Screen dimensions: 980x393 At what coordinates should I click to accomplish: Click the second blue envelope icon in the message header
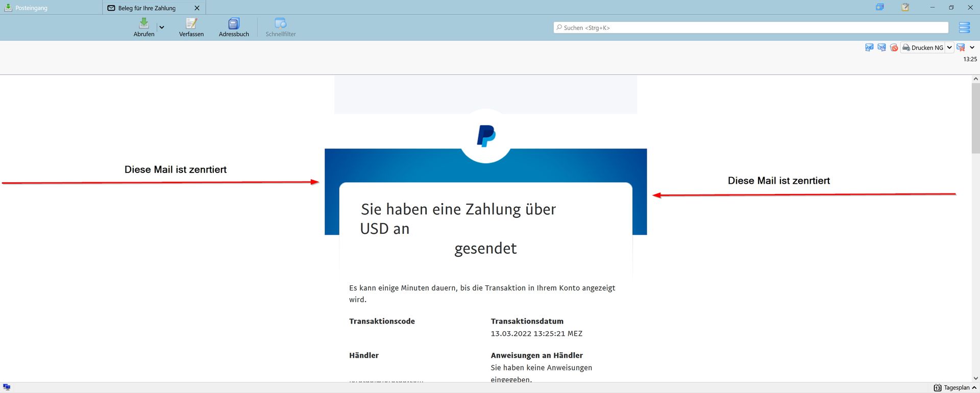pos(881,47)
